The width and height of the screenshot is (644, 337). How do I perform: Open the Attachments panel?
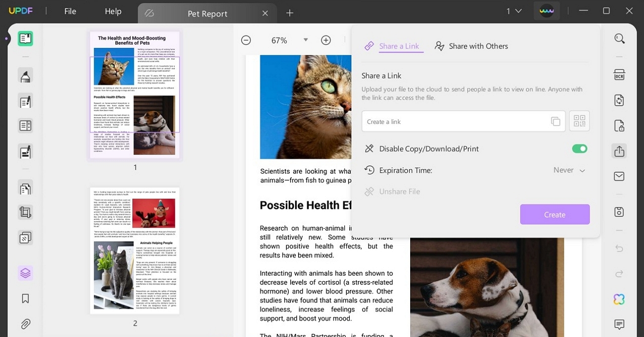(25, 324)
